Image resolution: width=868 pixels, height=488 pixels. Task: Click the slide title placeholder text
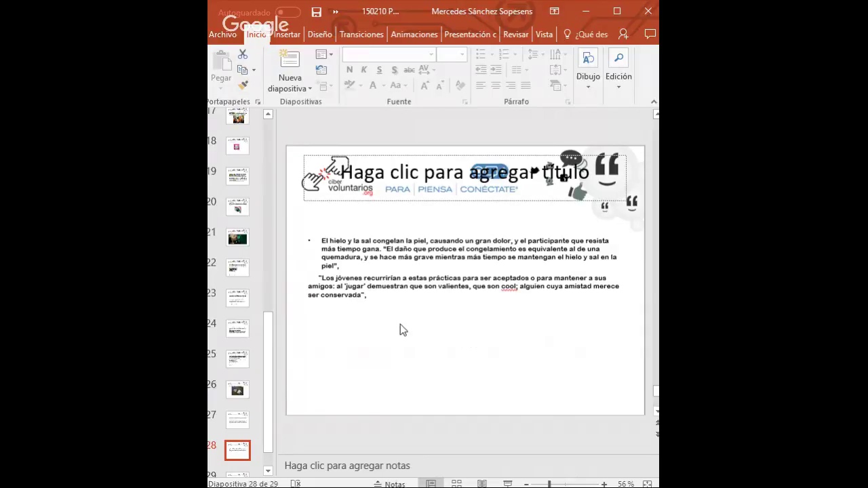[465, 172]
